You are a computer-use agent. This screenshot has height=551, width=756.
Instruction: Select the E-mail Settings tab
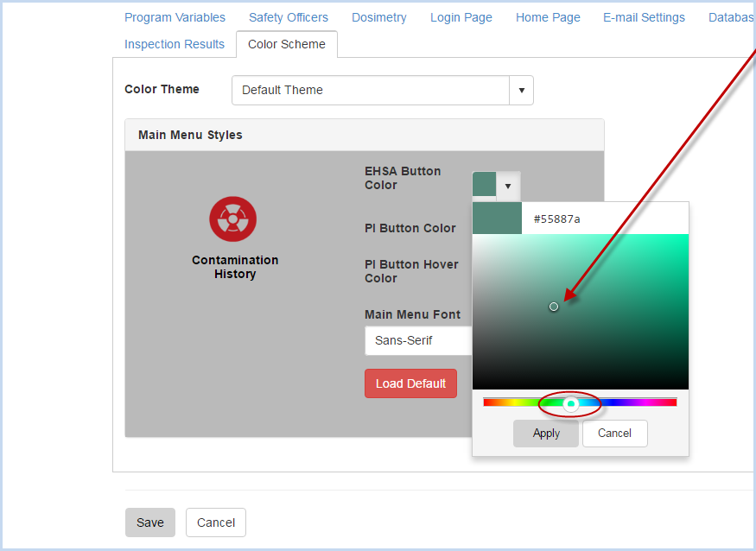pyautogui.click(x=644, y=17)
